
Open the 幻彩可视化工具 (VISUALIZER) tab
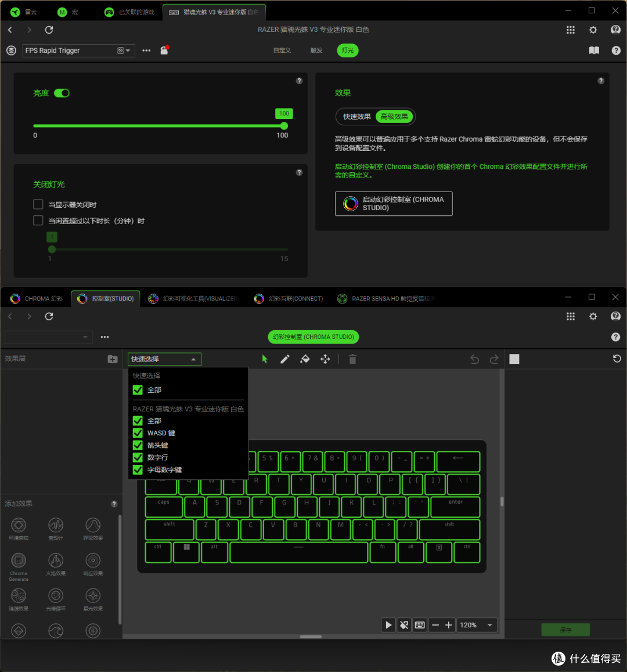193,299
